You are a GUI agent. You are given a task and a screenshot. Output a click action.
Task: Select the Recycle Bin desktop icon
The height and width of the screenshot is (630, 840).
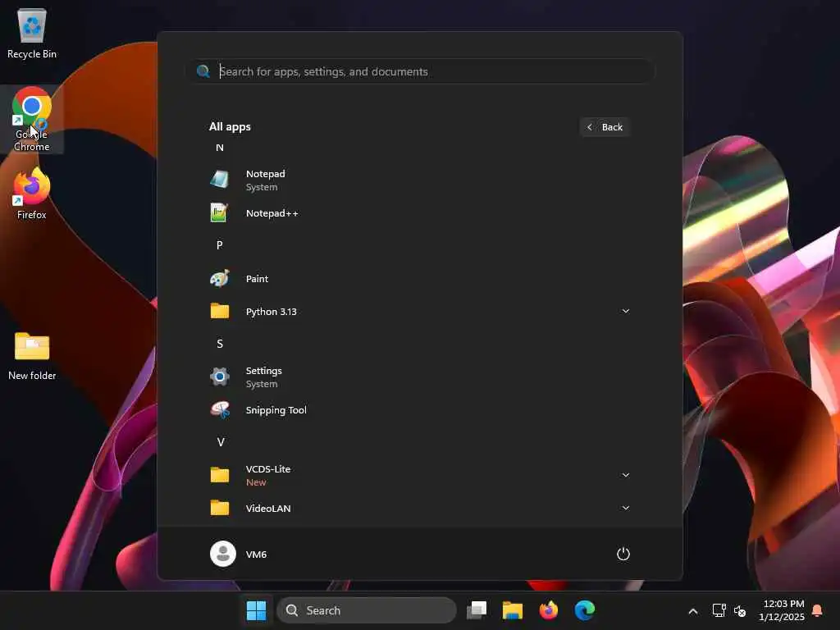point(32,34)
